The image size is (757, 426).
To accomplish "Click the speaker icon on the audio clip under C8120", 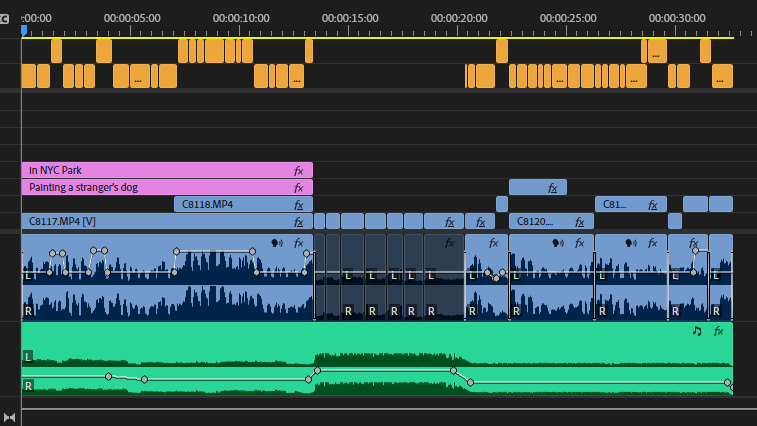I will 558,243.
